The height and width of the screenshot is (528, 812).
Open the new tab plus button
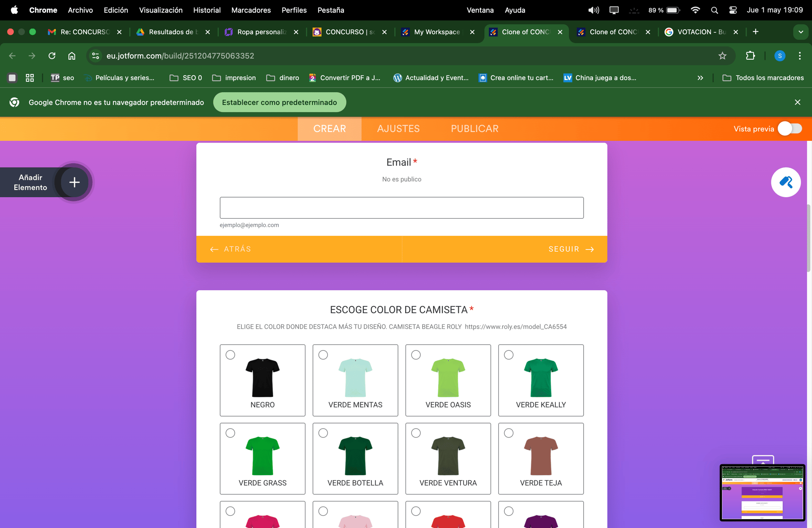tap(755, 32)
